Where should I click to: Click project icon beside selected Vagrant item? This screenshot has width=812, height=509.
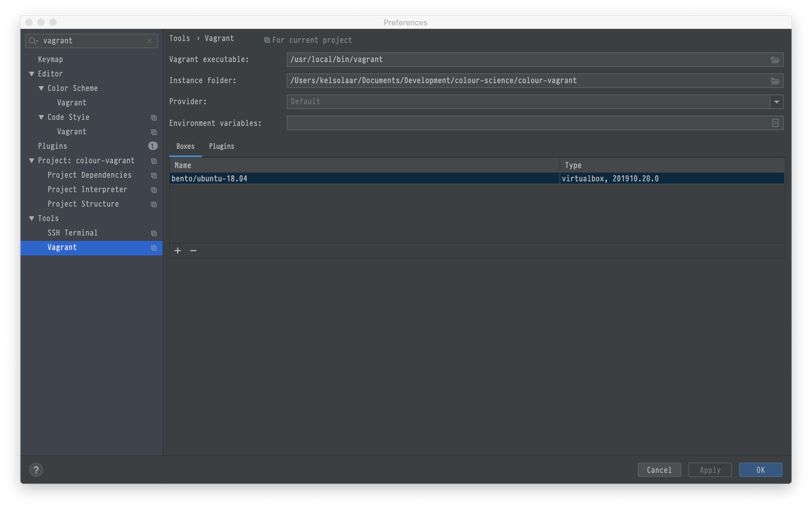point(154,248)
